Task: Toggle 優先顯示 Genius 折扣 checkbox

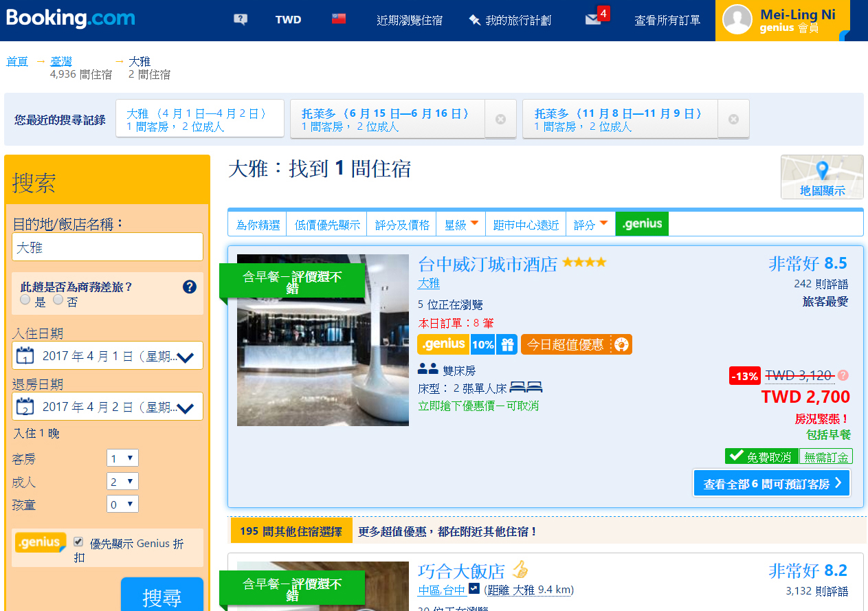Action: point(78,542)
